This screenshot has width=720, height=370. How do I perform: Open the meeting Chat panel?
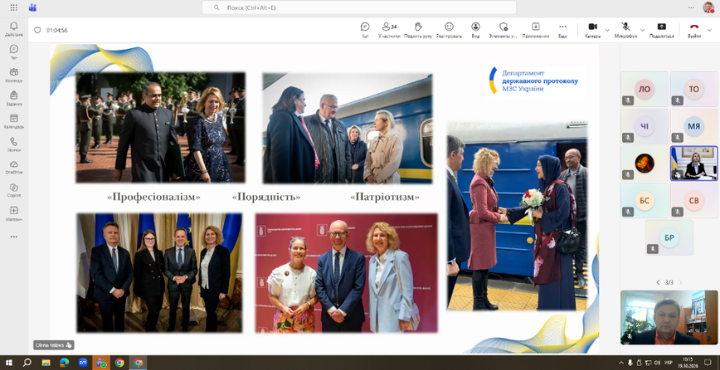[x=365, y=30]
